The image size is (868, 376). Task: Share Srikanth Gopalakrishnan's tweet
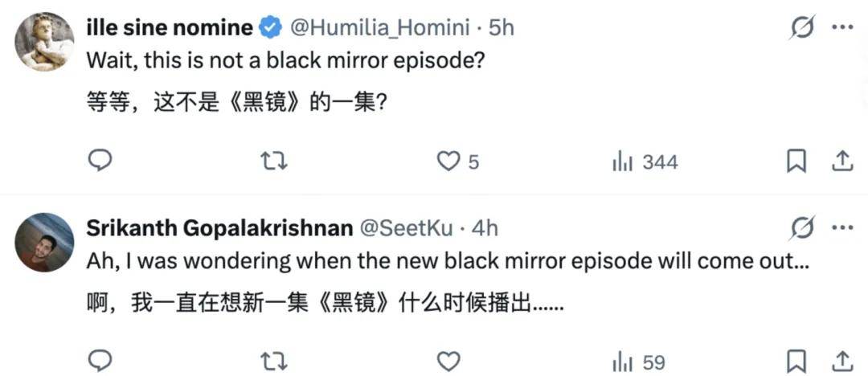(841, 361)
